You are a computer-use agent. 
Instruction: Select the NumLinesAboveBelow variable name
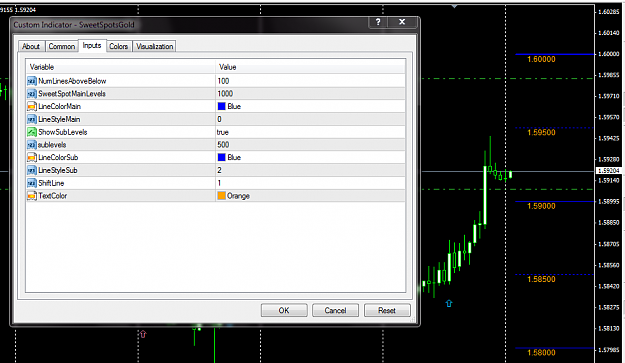tap(72, 81)
